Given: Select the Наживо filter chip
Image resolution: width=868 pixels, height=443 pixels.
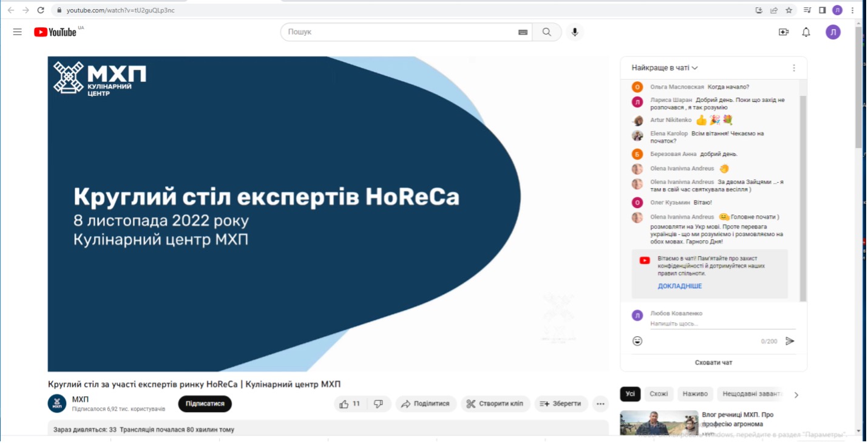Looking at the screenshot, I should tap(695, 394).
